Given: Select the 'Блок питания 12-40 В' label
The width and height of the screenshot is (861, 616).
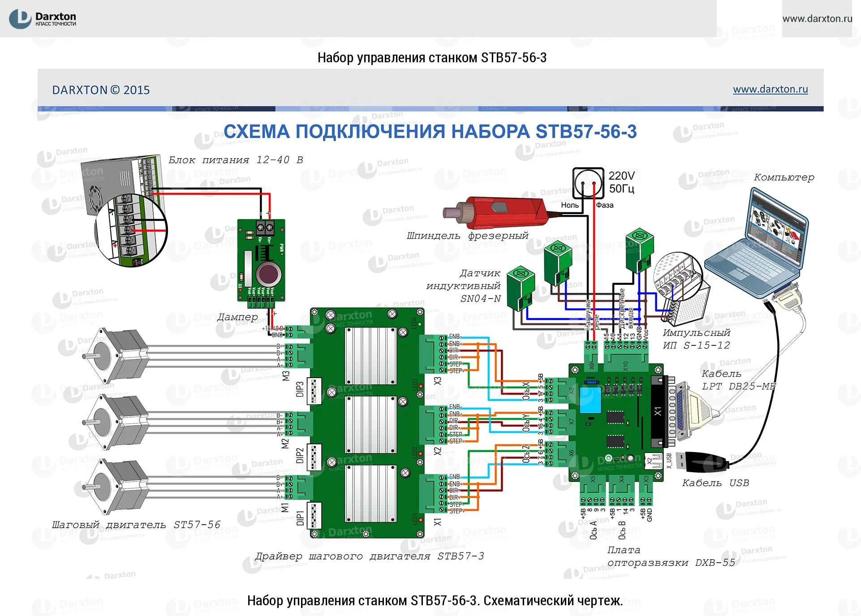Looking at the screenshot, I should tap(236, 160).
